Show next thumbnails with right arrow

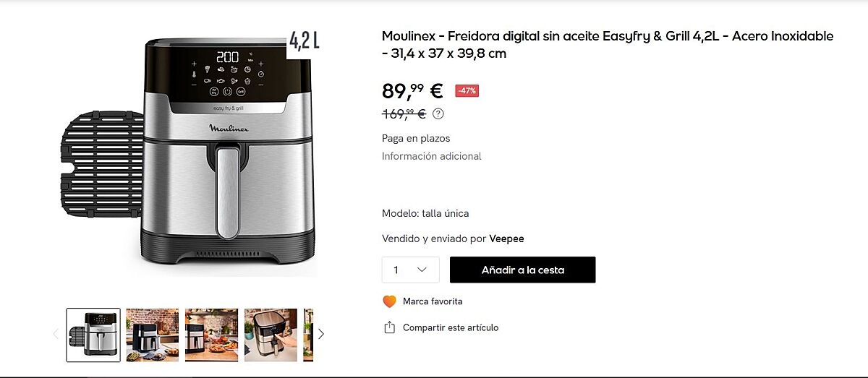pyautogui.click(x=321, y=334)
